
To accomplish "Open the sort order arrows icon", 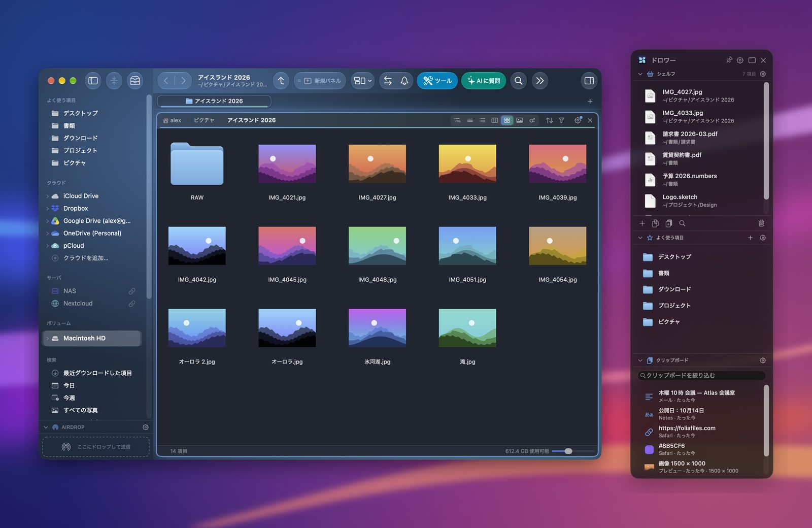I will [550, 120].
